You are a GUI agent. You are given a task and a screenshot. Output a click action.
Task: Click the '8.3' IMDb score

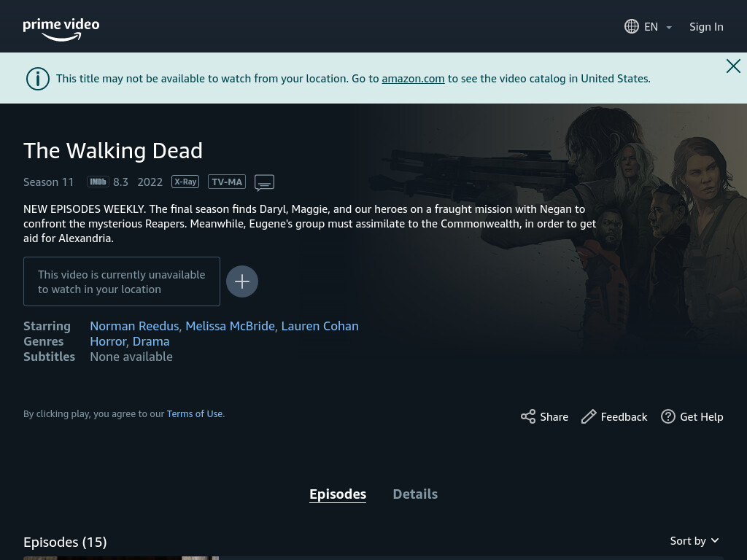(x=120, y=182)
